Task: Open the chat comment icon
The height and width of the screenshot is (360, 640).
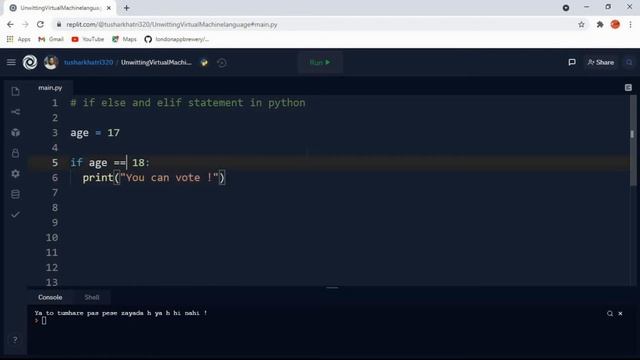Action: pos(572,62)
